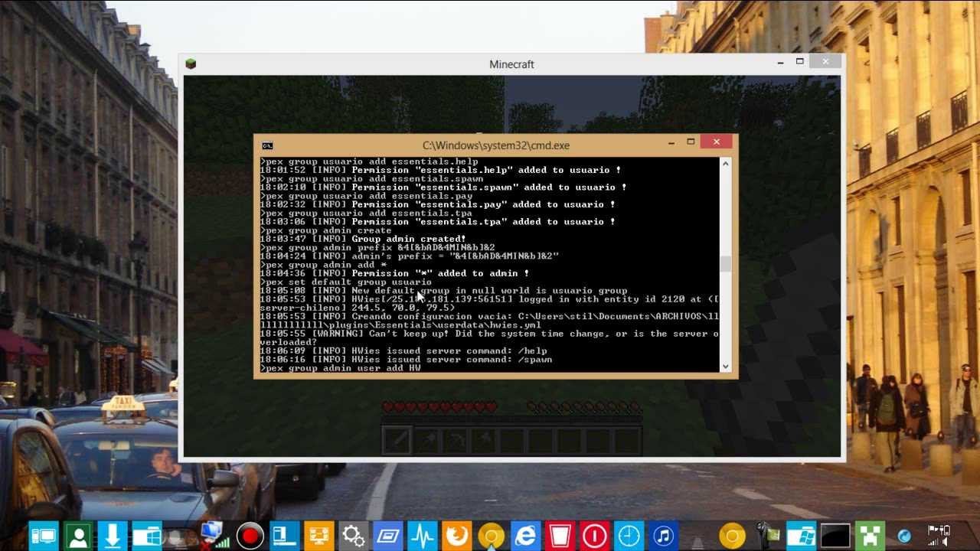980x551 pixels.
Task: Close the cmd.exe window
Action: (717, 142)
